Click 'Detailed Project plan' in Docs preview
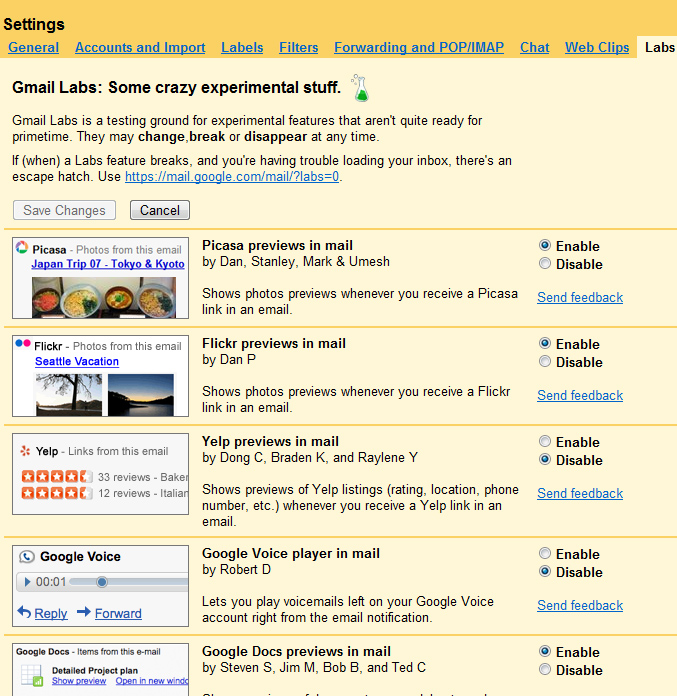677x696 pixels. coord(95,670)
